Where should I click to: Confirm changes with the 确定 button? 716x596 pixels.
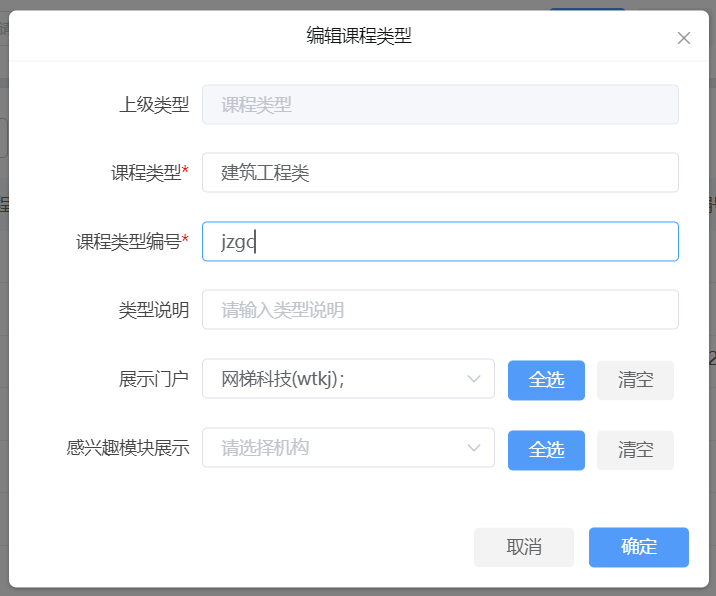638,547
